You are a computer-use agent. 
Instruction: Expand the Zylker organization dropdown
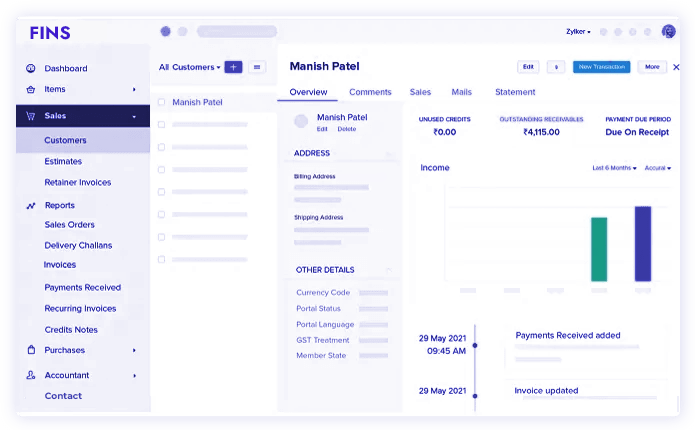(x=578, y=32)
